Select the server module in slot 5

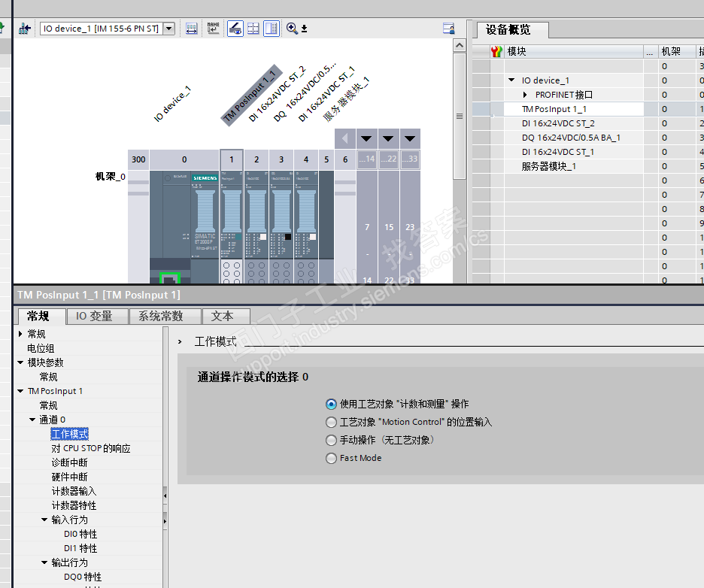click(x=326, y=226)
